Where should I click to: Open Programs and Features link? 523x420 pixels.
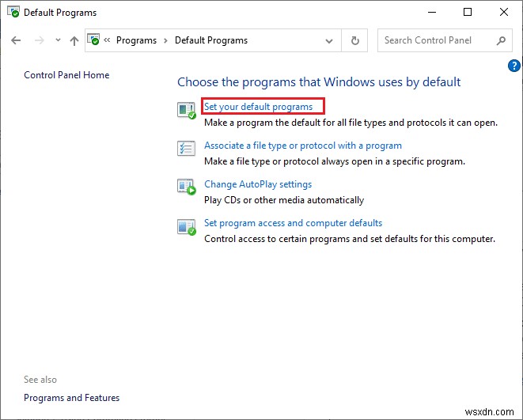point(72,398)
